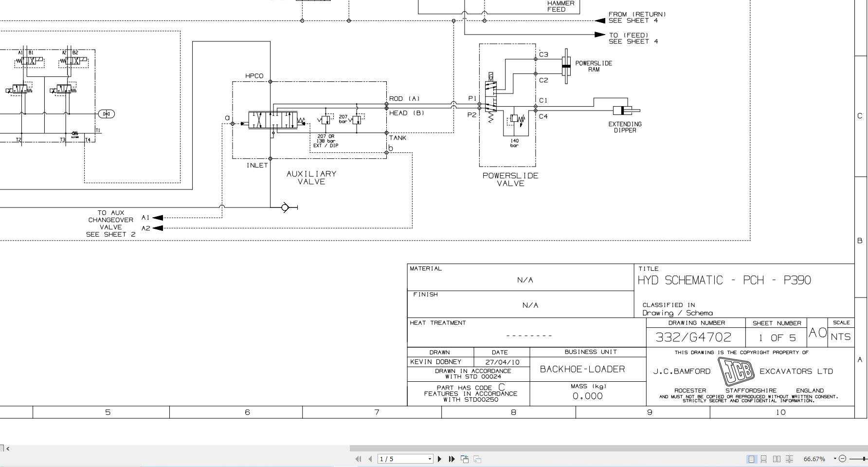Click the POWERSLIDE RAM label
The height and width of the screenshot is (467, 868).
[x=594, y=66]
